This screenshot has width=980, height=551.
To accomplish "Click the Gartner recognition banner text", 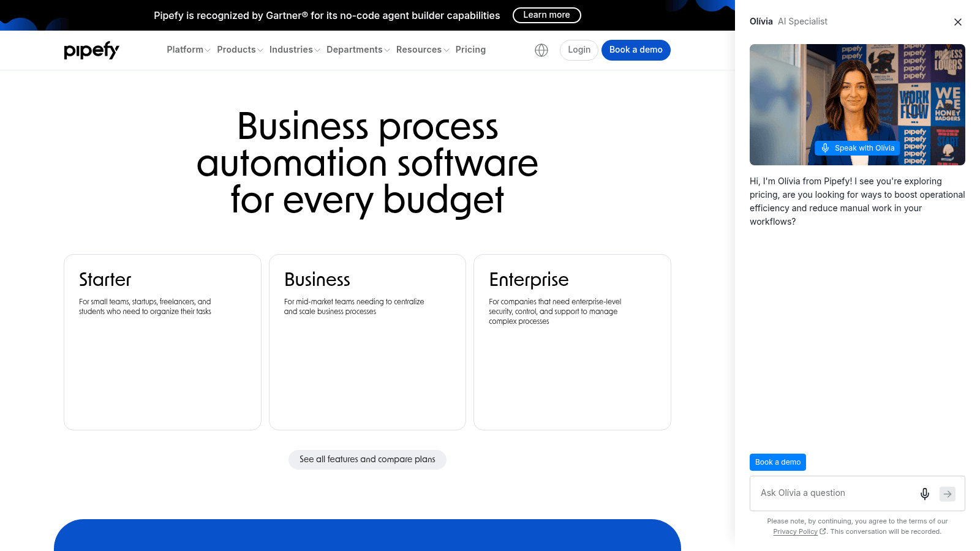I will point(327,16).
